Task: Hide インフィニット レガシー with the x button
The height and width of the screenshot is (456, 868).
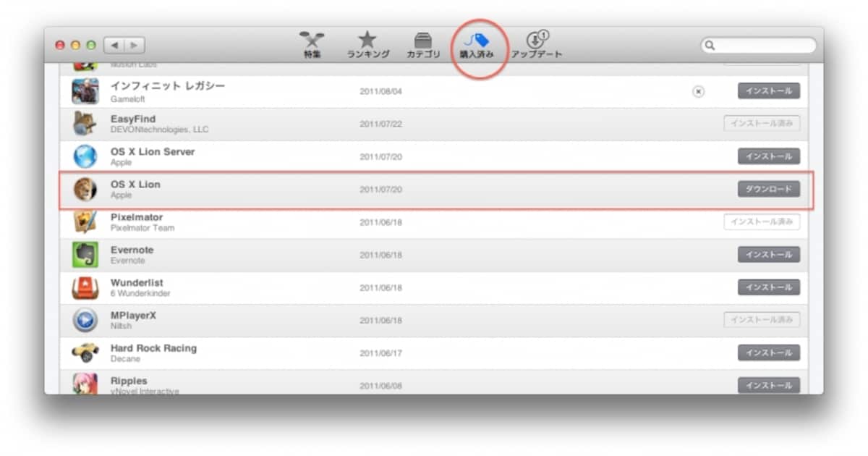Action: pyautogui.click(x=698, y=91)
